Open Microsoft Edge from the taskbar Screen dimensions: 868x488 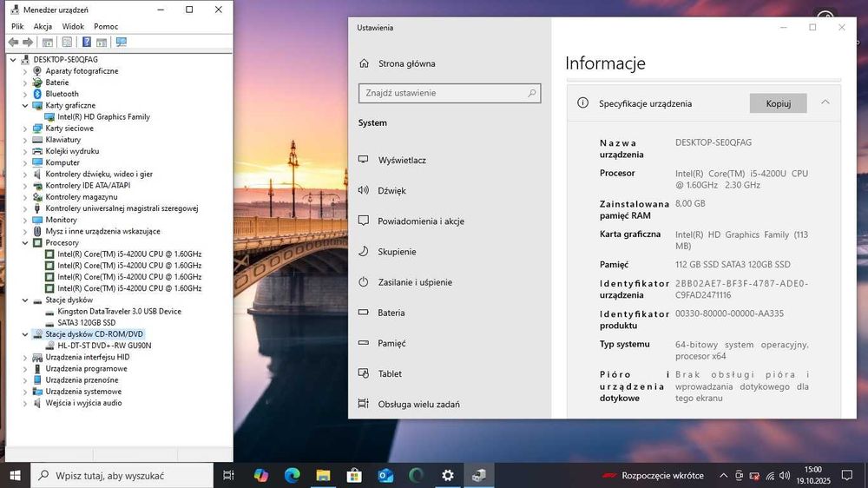coord(293,475)
